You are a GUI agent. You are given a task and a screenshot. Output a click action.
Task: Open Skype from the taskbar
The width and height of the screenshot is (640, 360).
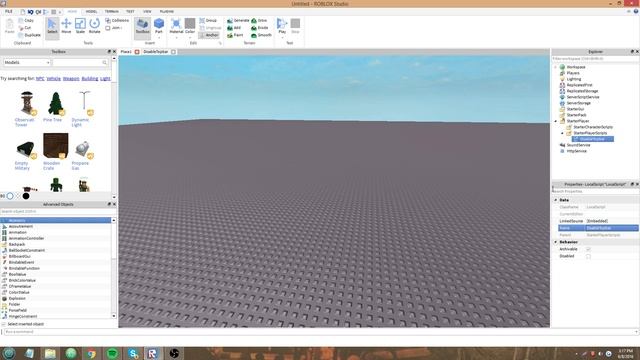coord(133,353)
